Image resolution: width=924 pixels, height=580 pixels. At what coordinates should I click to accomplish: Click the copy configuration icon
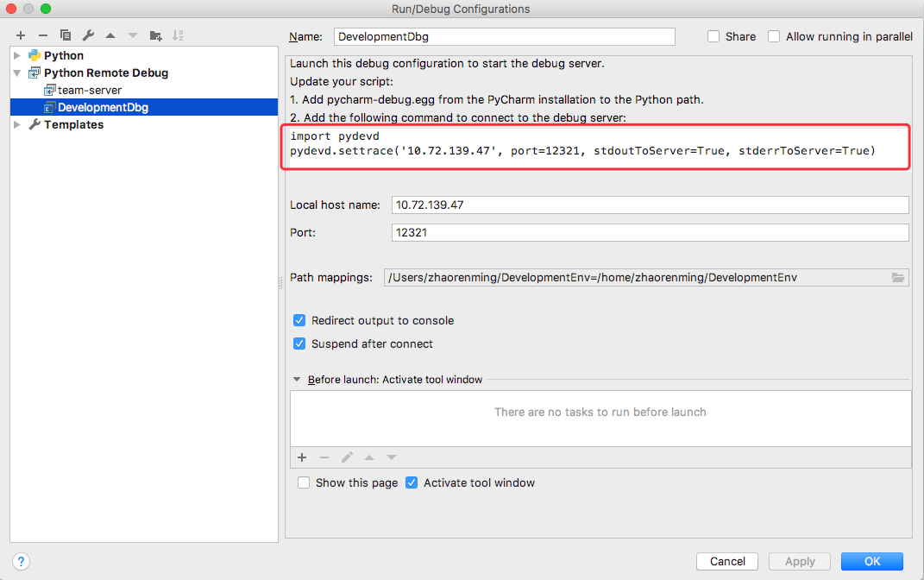click(x=66, y=35)
